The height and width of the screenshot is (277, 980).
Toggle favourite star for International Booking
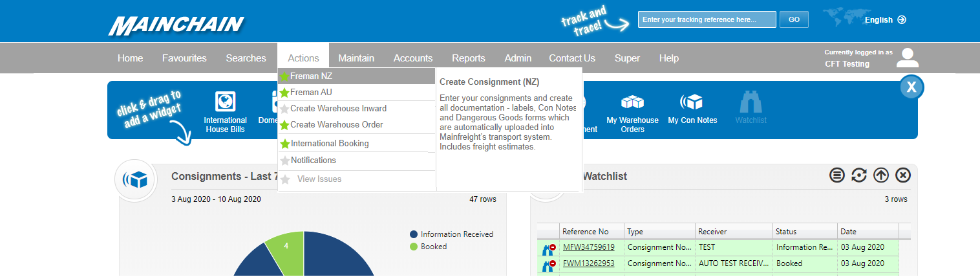(x=284, y=144)
